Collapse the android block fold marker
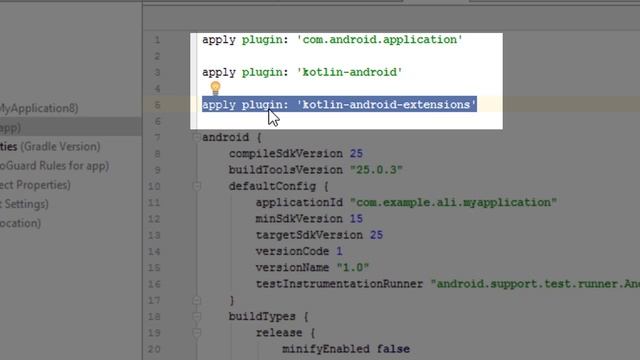 tap(196, 138)
